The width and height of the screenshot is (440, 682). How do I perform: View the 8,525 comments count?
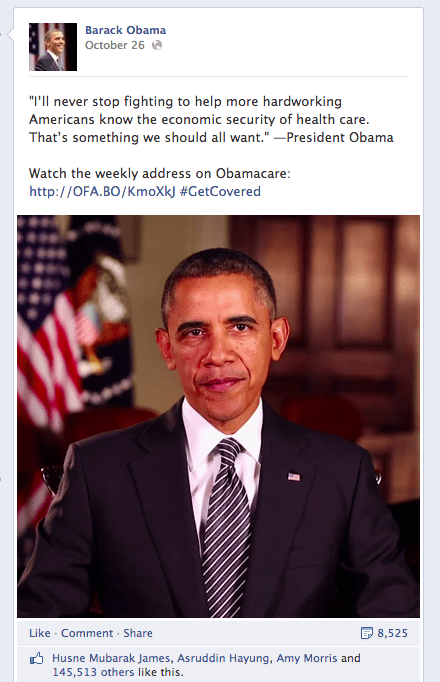(x=393, y=633)
